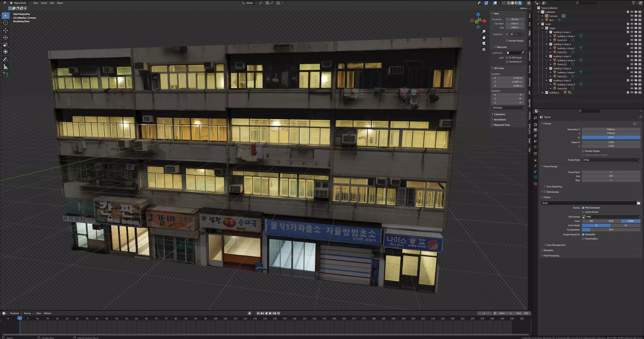Enable Render Region in Format panel

[583, 151]
